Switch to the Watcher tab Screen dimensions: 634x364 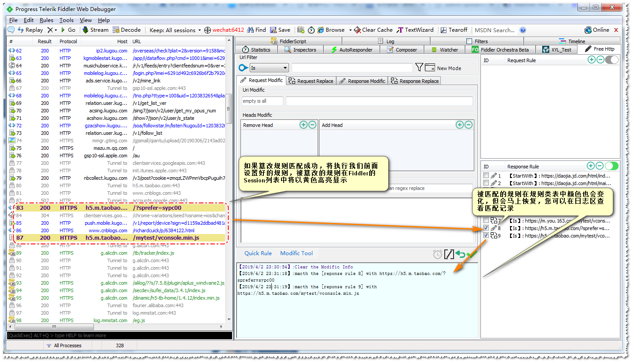pyautogui.click(x=445, y=49)
